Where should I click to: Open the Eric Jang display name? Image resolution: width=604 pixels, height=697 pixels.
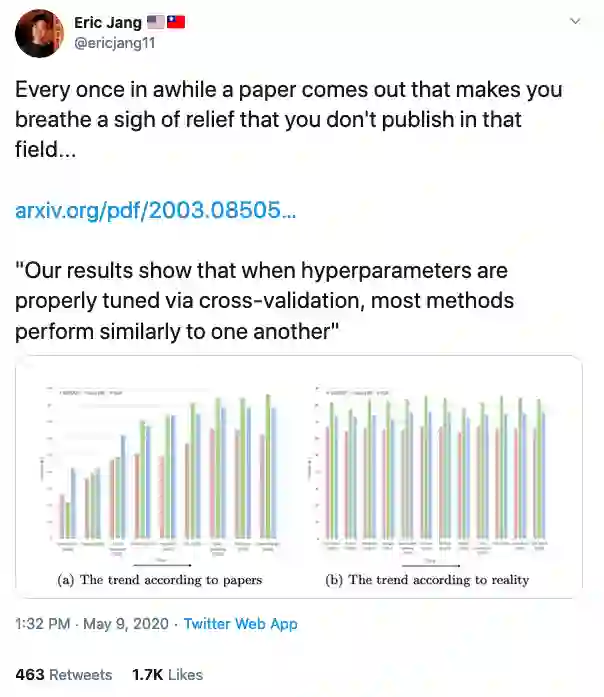[108, 22]
